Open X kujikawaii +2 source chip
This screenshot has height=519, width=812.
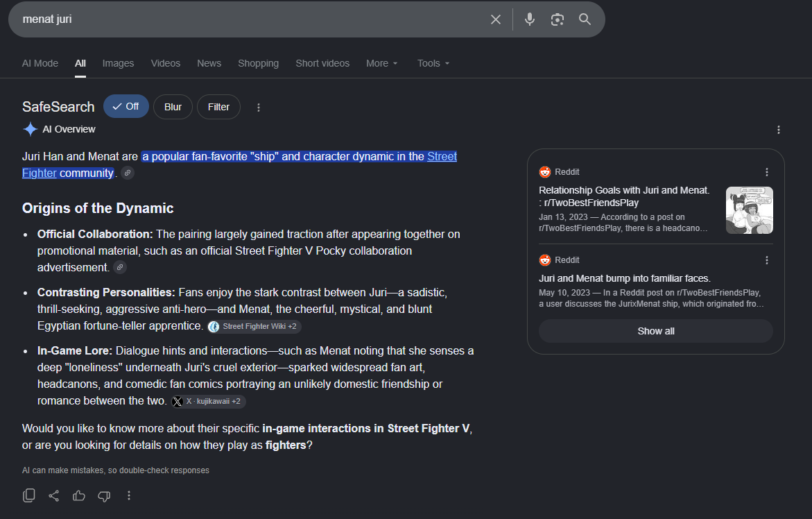[208, 402]
